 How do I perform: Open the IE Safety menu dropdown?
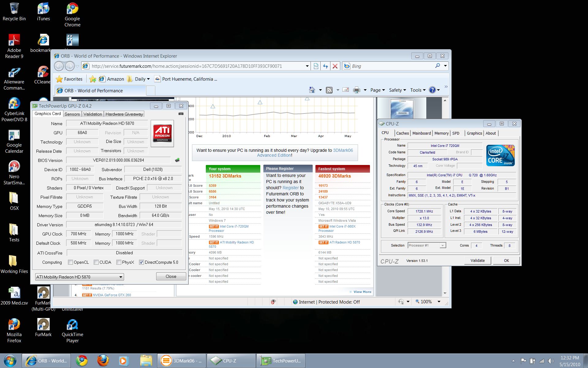pyautogui.click(x=398, y=90)
